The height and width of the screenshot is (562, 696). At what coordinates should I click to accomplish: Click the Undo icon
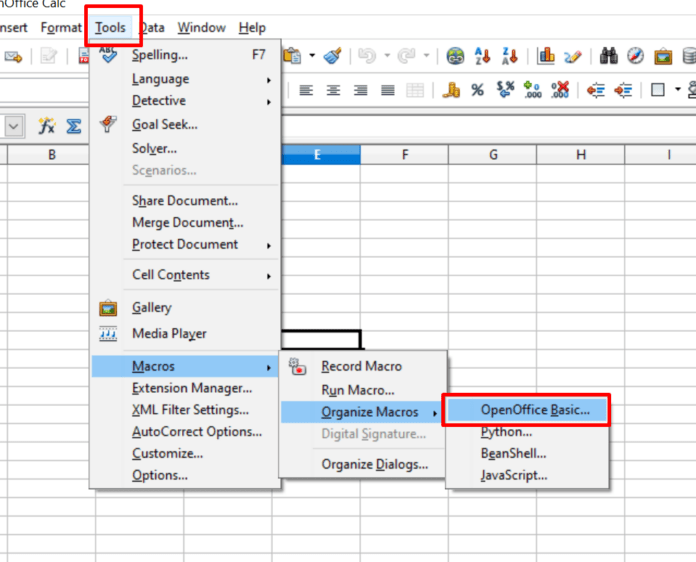[367, 56]
